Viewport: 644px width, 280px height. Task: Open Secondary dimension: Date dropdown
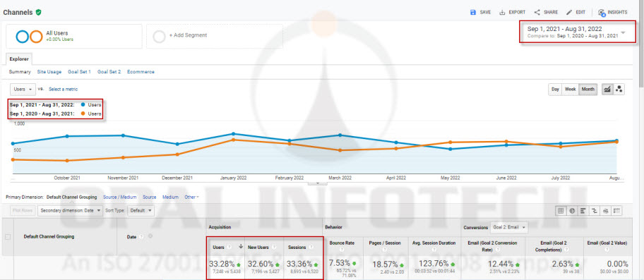[70, 211]
